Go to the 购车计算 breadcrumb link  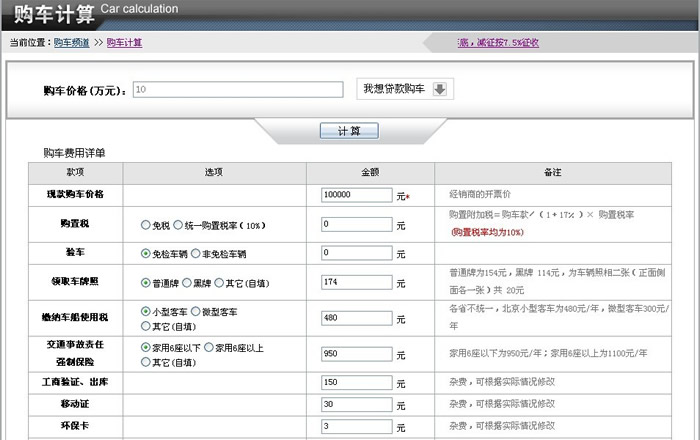(124, 42)
